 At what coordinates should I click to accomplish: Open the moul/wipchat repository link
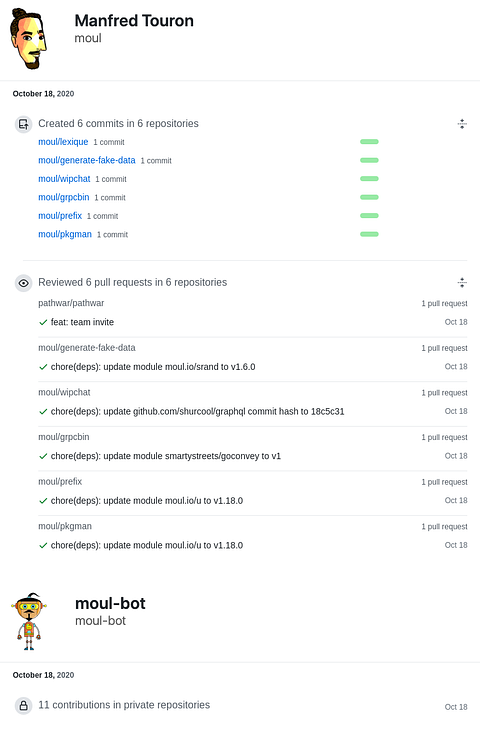click(x=64, y=179)
